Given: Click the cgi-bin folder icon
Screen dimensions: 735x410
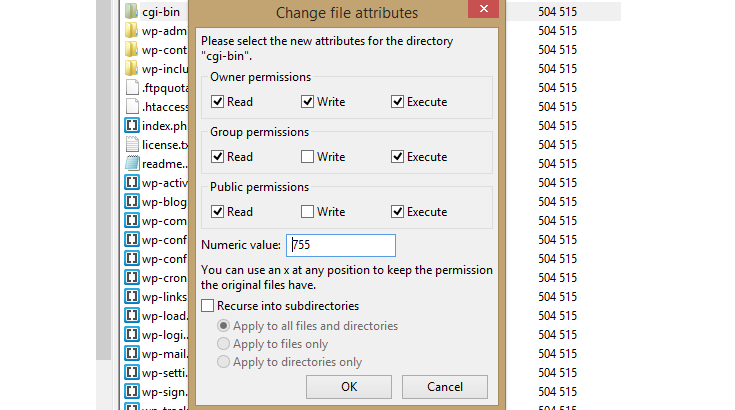Looking at the screenshot, I should [131, 12].
